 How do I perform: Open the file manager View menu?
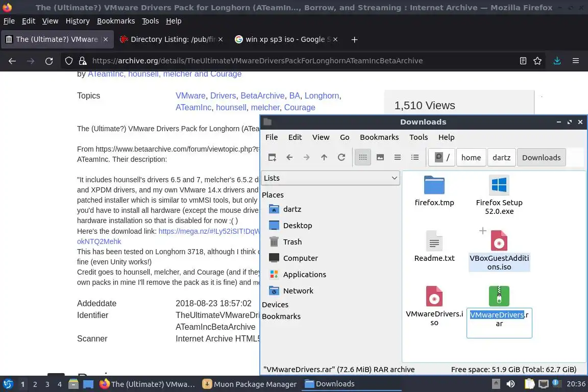[x=321, y=137]
